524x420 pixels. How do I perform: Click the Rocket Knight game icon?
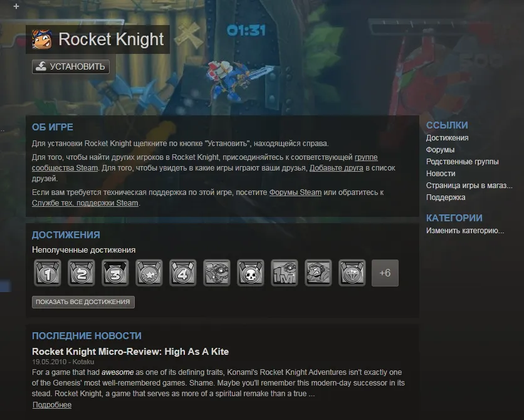pos(42,39)
